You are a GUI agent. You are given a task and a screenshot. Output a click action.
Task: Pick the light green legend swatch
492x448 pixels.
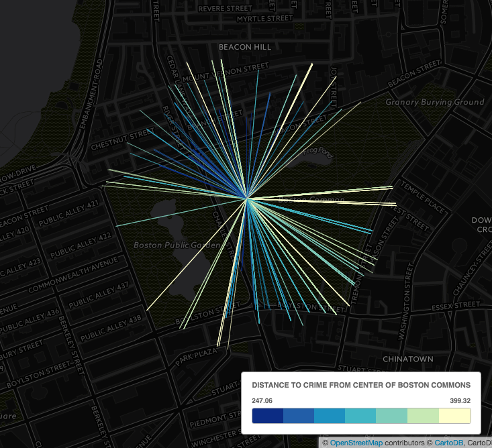(x=423, y=416)
